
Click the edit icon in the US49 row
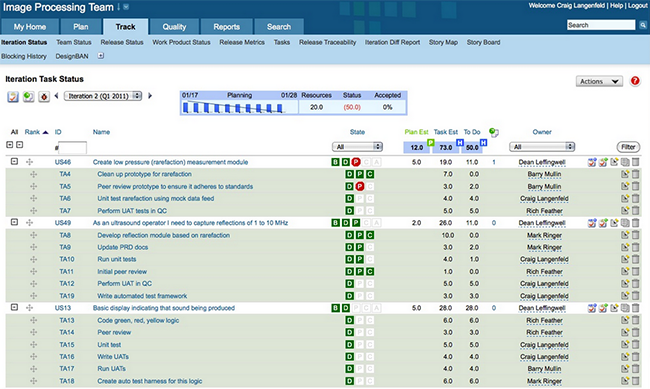point(614,223)
